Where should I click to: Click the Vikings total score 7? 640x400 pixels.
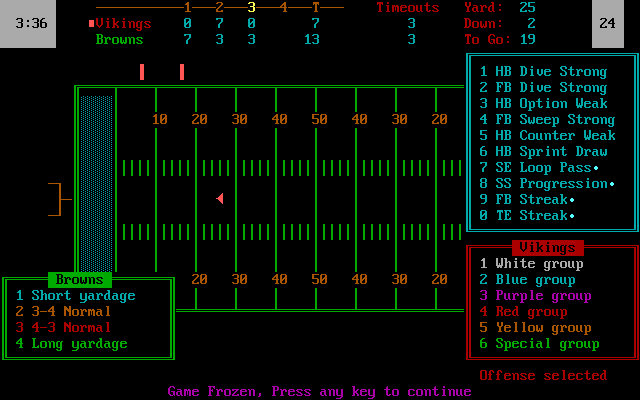[316, 24]
